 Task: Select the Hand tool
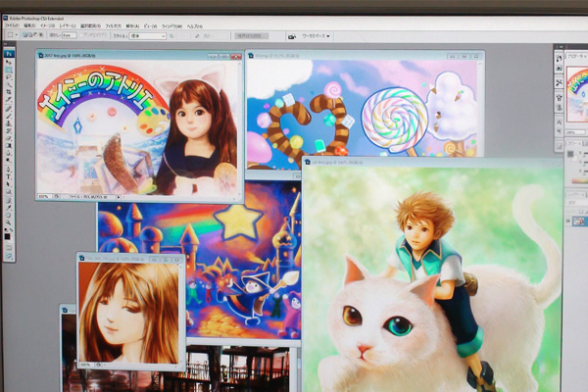[x=9, y=215]
